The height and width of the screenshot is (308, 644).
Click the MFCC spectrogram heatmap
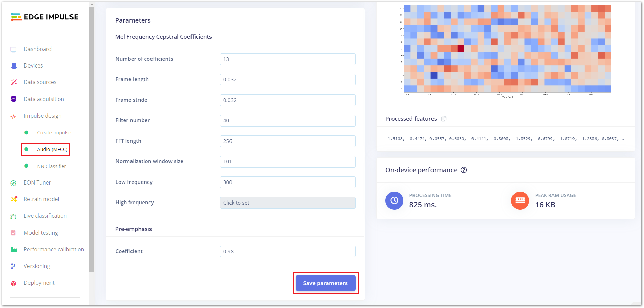point(507,49)
